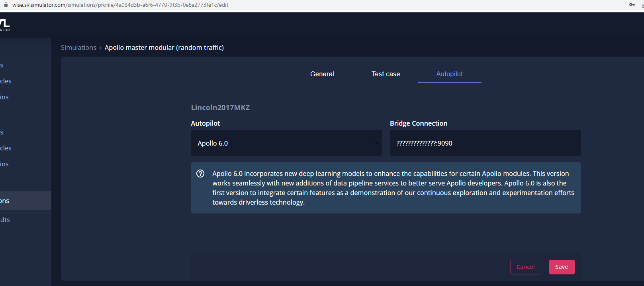644x286 pixels.
Task: Open the Apollo 6.0 autopilot dropdown
Action: click(286, 143)
